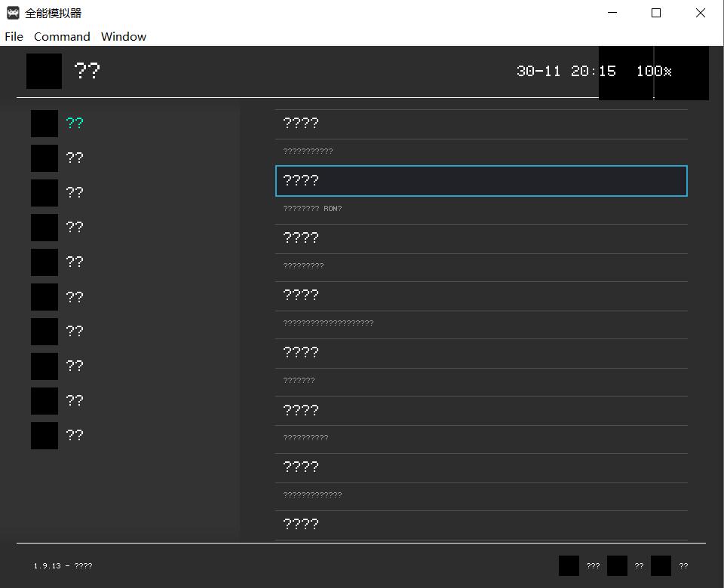
Task: Click the date and time 30-11 20:15
Action: coord(566,71)
